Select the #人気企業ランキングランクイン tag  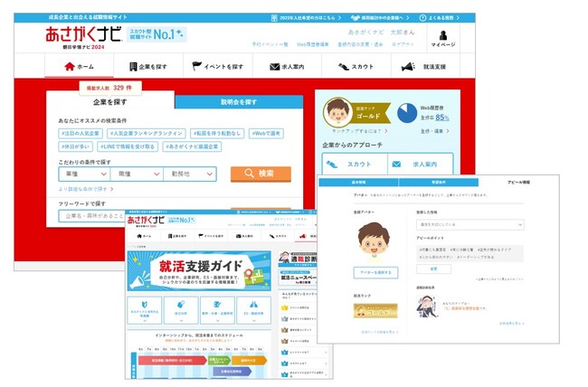click(147, 133)
